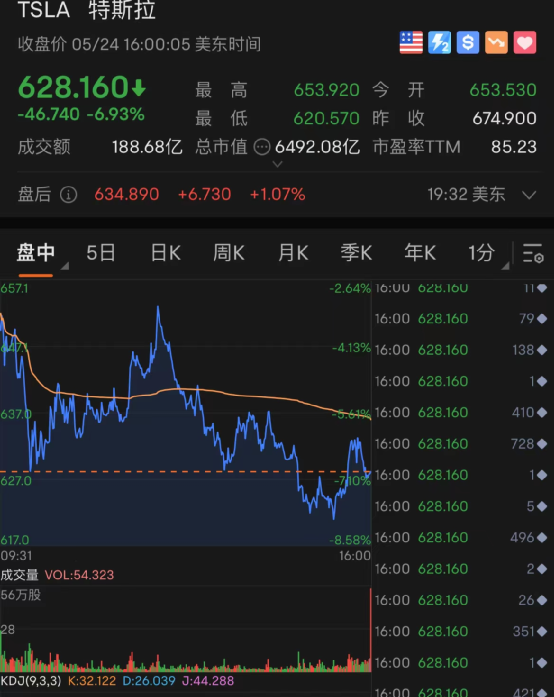Tap the tick row with volume 26
The image size is (554, 697).
[462, 600]
